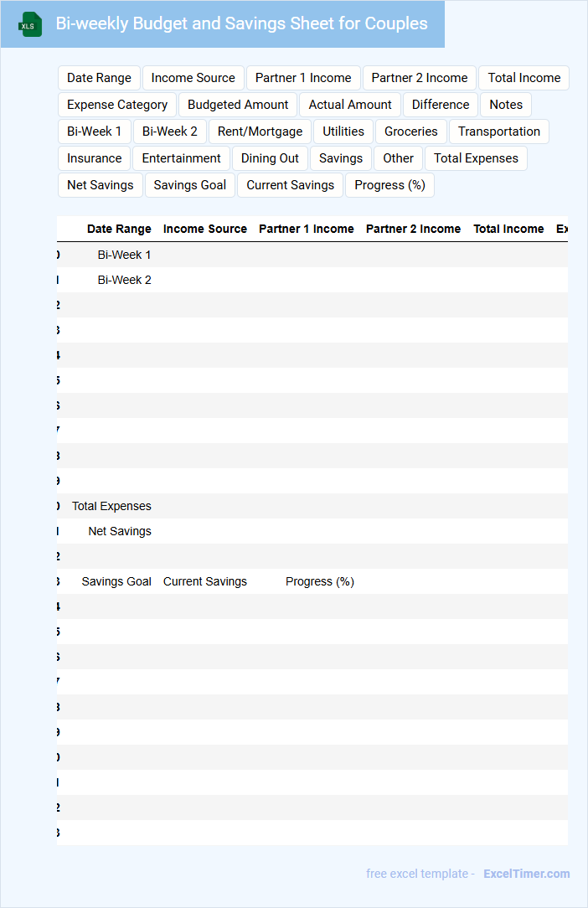Click the Progress (%) tag

(389, 185)
